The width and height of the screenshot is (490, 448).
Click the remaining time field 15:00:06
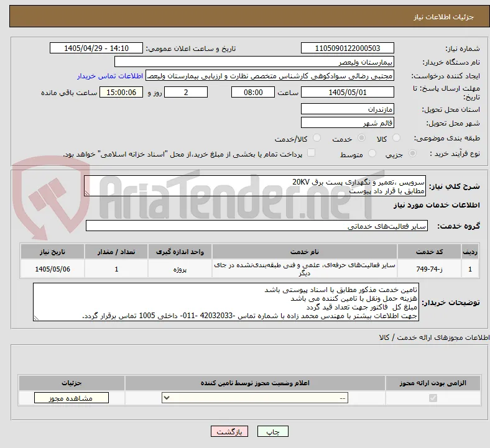[x=121, y=93]
